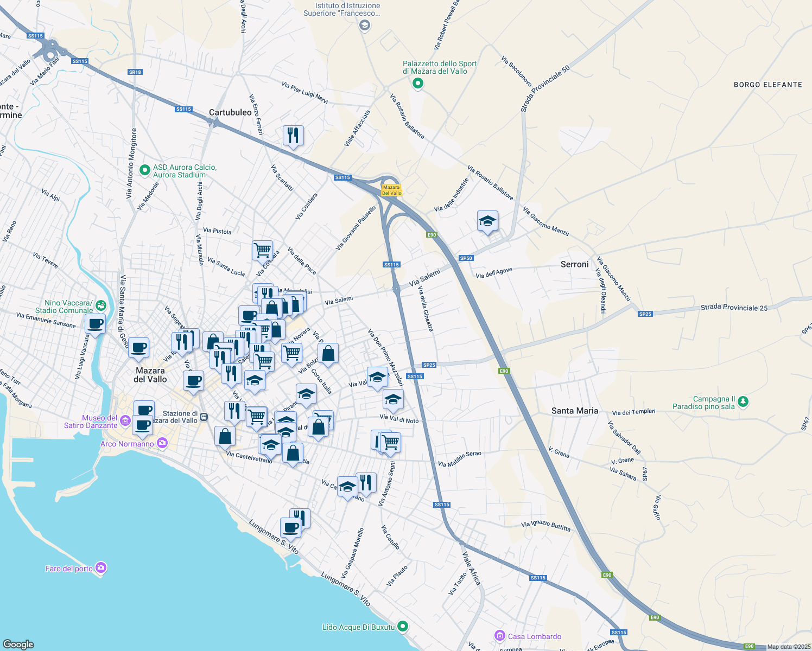This screenshot has width=812, height=651.
Task: Click the Via dell'Agave street label
Action: [x=494, y=273]
